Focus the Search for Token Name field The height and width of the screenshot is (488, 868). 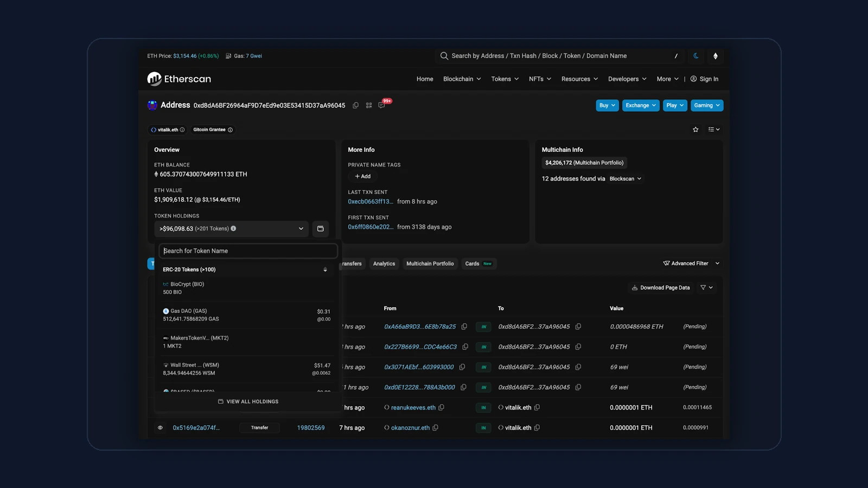(x=248, y=251)
